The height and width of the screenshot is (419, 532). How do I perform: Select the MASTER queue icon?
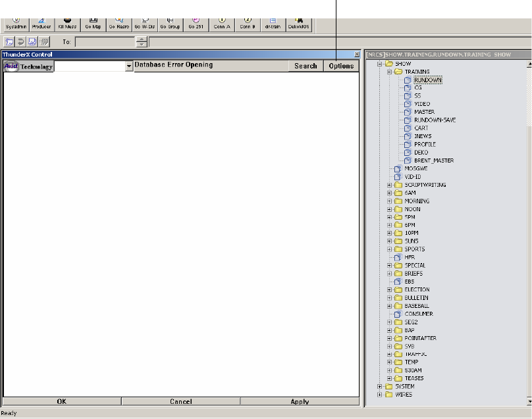click(x=408, y=112)
